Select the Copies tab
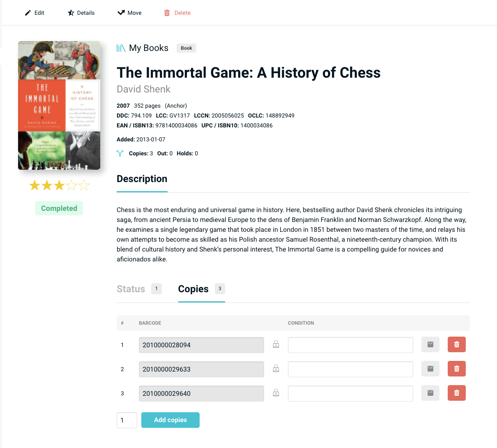The height and width of the screenshot is (448, 497). [193, 289]
